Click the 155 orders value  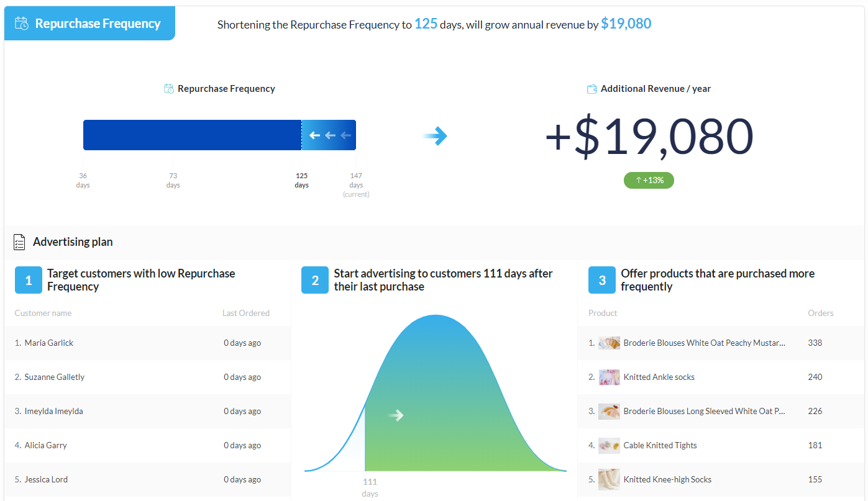[815, 479]
